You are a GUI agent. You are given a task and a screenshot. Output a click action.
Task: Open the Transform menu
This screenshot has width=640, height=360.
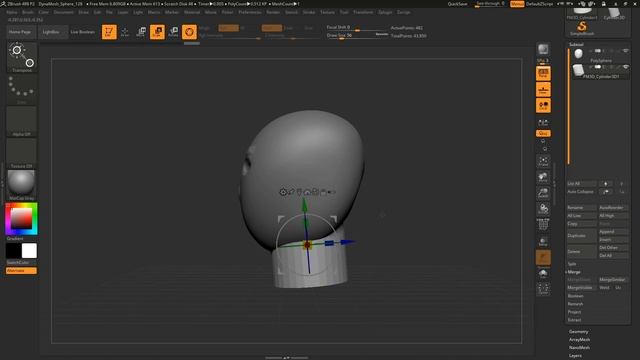[x=363, y=12]
